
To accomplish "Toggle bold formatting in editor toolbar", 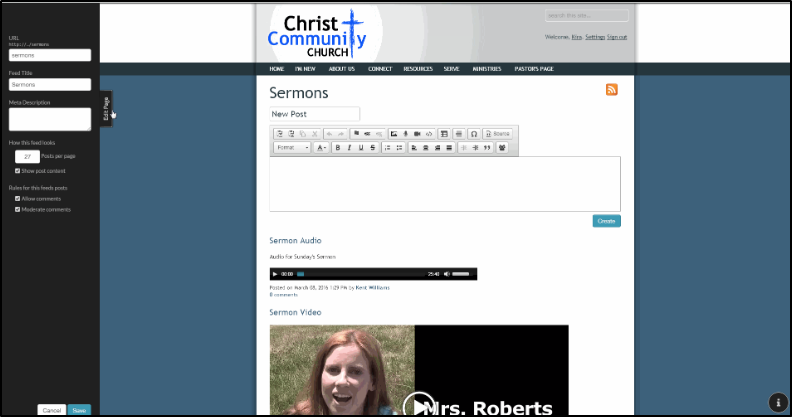I will [x=337, y=147].
